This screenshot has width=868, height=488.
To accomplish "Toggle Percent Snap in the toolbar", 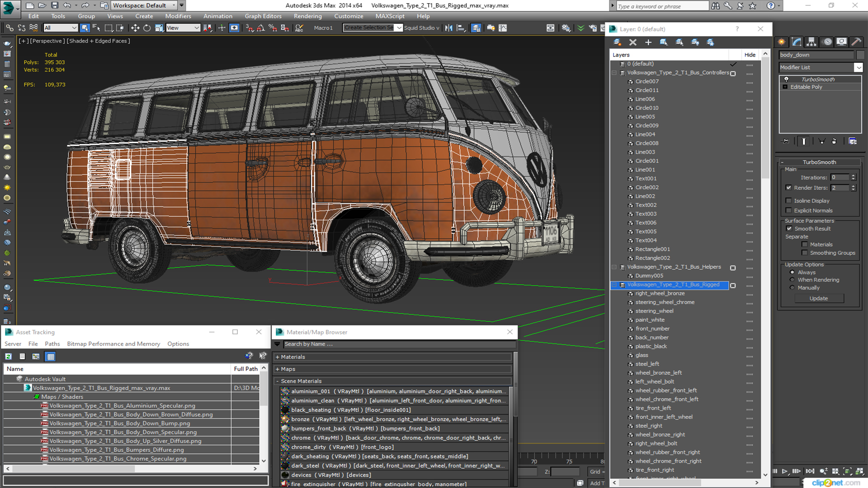I will pos(273,28).
